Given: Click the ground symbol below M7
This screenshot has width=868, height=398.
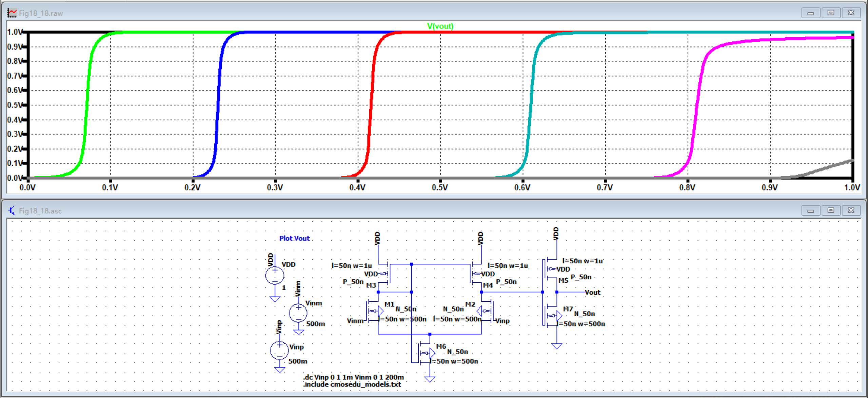Looking at the screenshot, I should (x=556, y=346).
